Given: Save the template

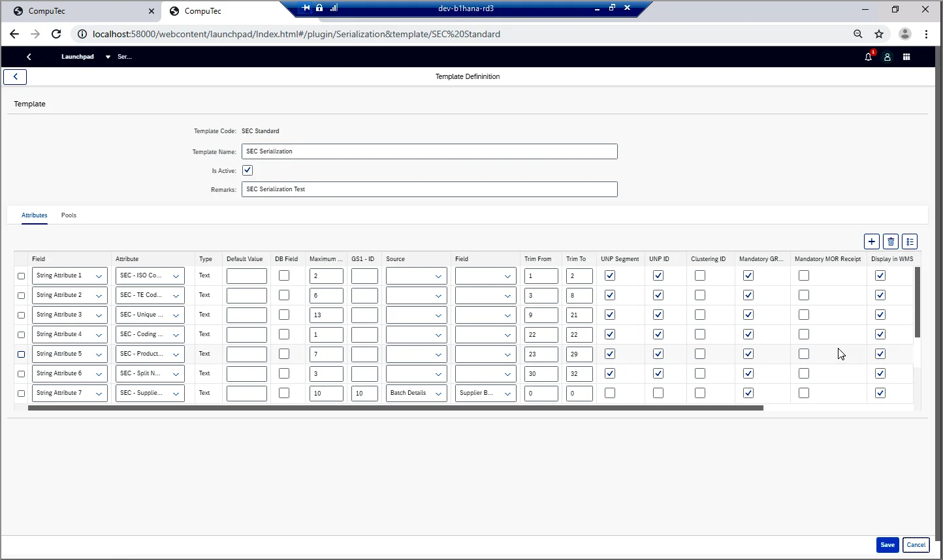Looking at the screenshot, I should coord(887,545).
